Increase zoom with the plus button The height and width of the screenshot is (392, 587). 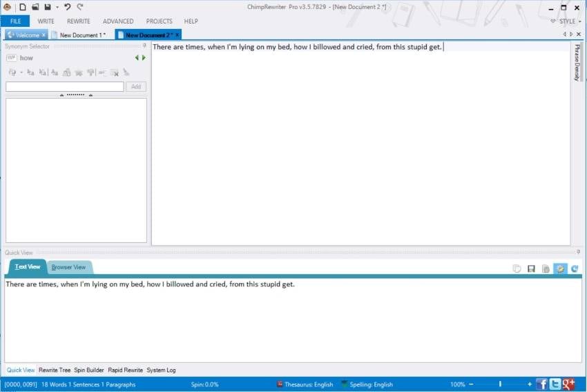pyautogui.click(x=530, y=384)
